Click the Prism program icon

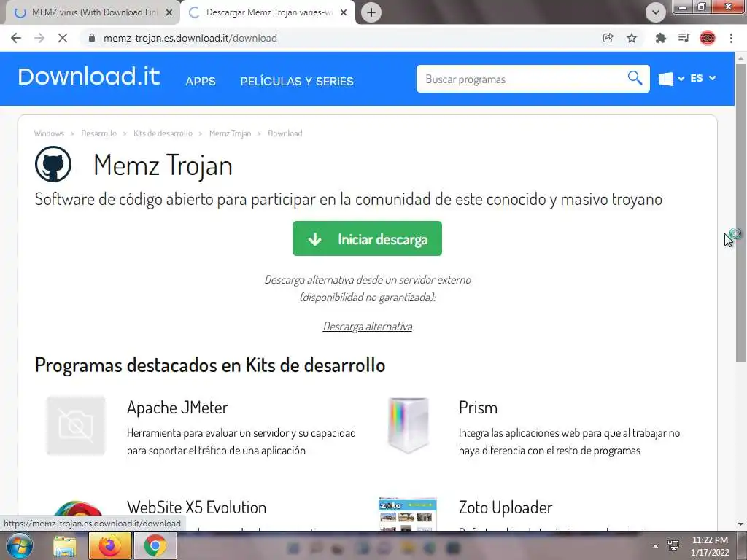click(408, 425)
